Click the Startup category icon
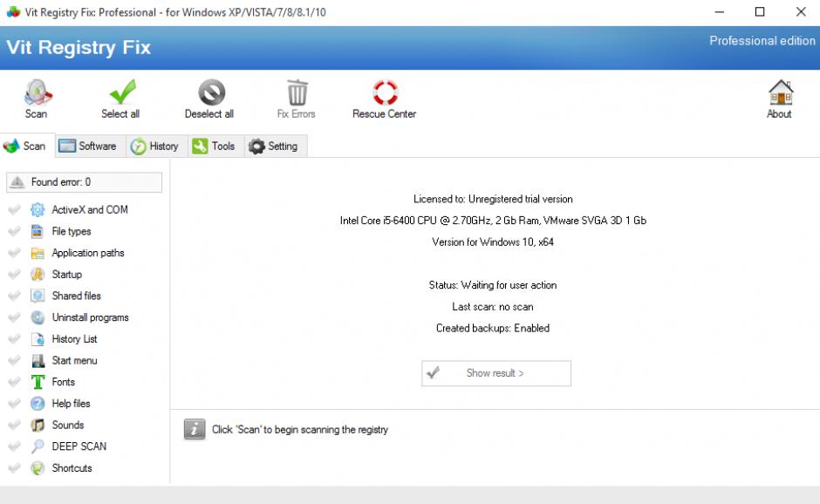 38,275
